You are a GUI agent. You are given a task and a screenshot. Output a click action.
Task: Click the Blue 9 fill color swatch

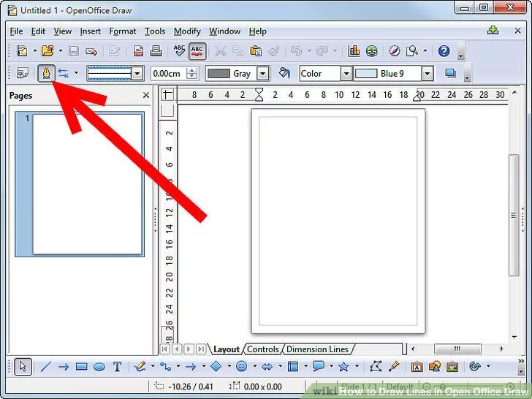(365, 74)
